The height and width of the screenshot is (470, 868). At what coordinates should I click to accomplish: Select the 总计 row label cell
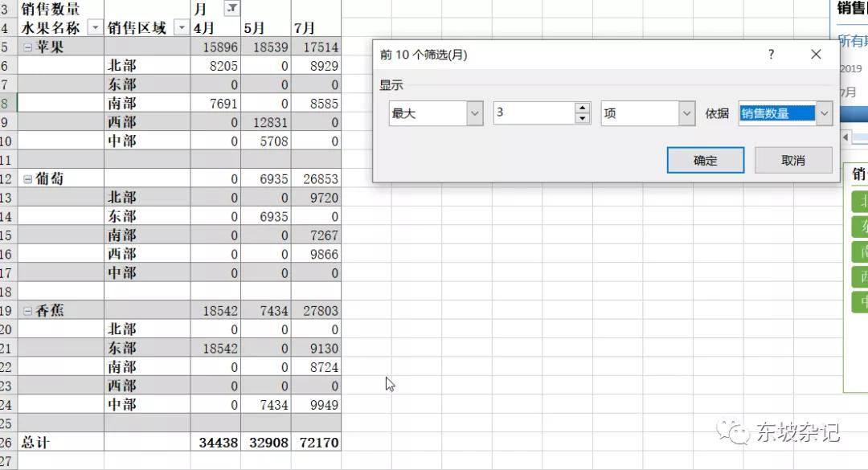60,443
